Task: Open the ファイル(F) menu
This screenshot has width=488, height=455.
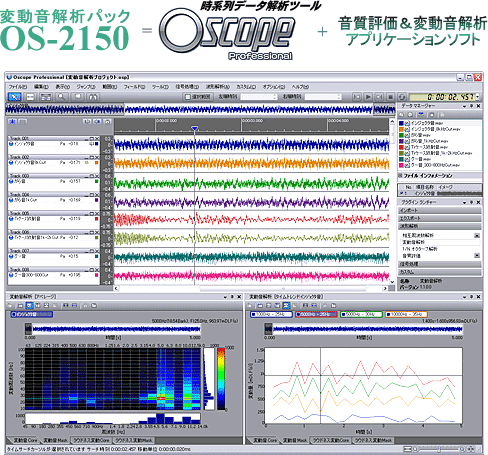Action: [18, 87]
